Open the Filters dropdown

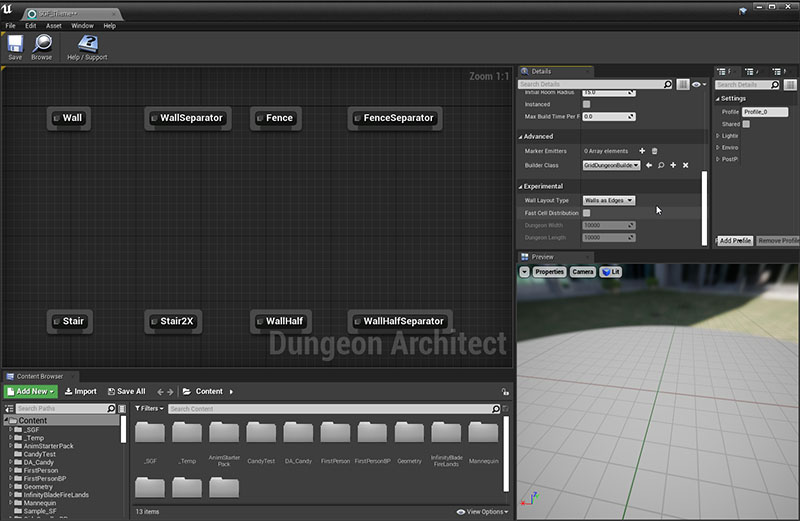pyautogui.click(x=149, y=409)
